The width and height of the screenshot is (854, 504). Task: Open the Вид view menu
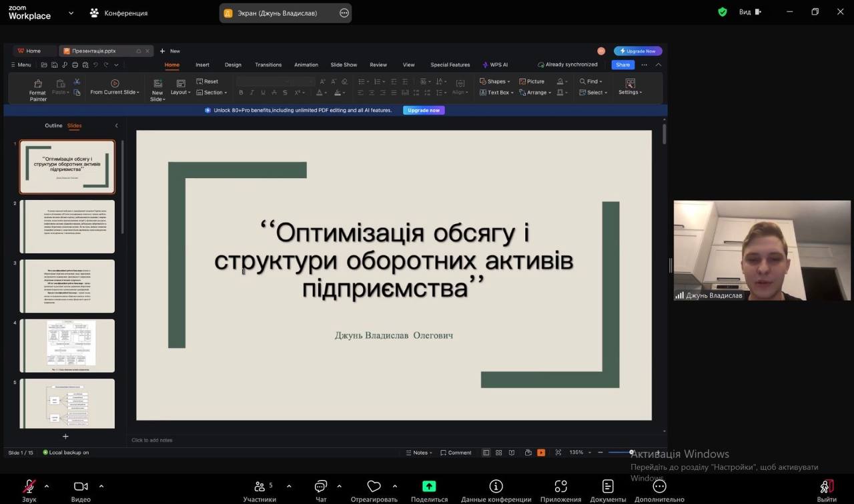pos(750,12)
